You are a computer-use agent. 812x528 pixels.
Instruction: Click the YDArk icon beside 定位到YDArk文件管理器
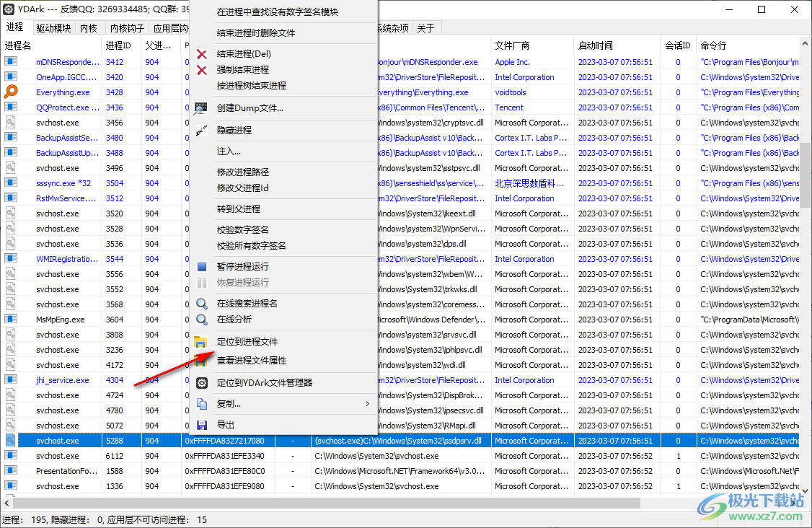(202, 383)
